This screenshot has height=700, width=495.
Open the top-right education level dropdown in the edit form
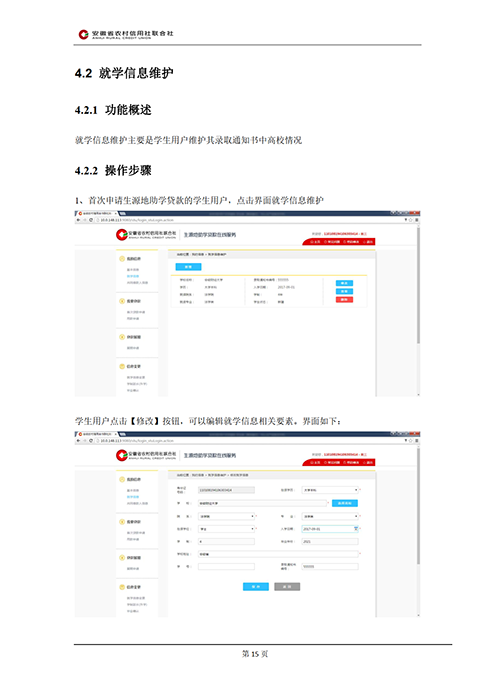[330, 490]
